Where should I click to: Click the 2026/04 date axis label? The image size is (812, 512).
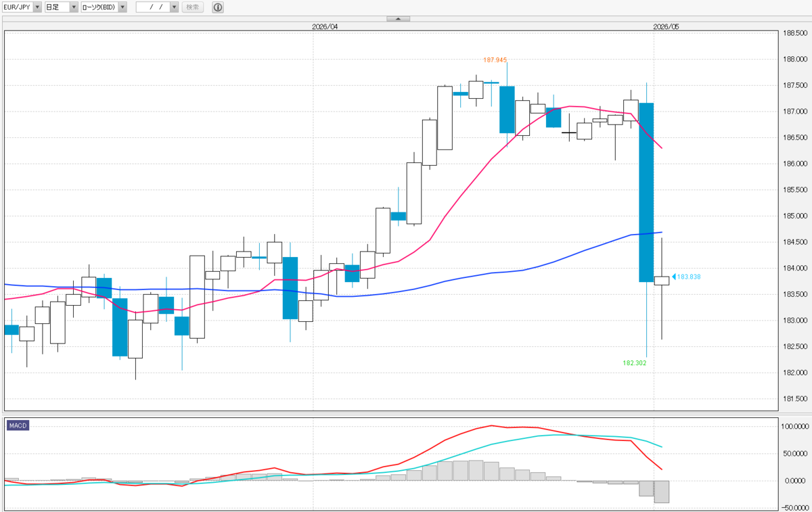[325, 26]
